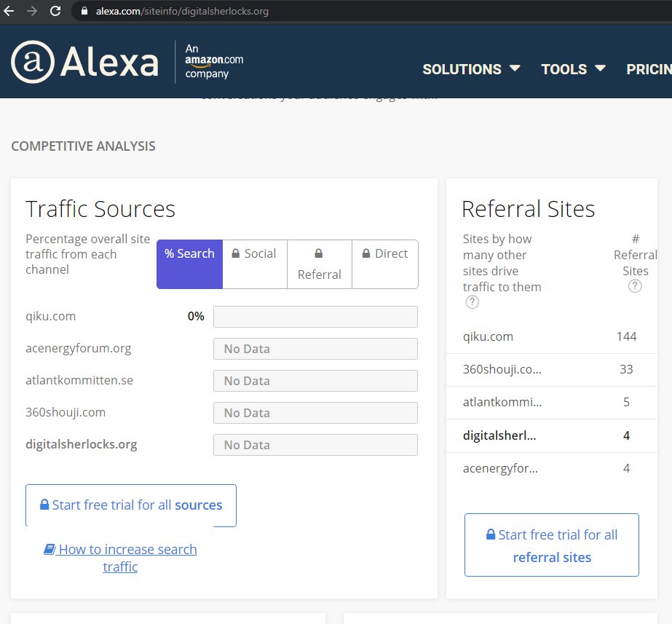Click the amazon.com company logo
672x624 pixels.
pyautogui.click(x=214, y=61)
